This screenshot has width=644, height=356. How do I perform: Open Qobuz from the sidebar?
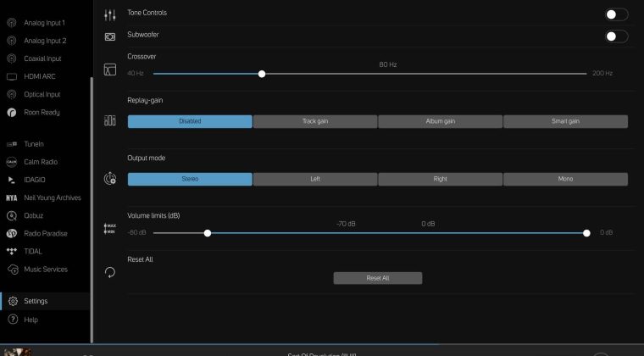(x=34, y=216)
